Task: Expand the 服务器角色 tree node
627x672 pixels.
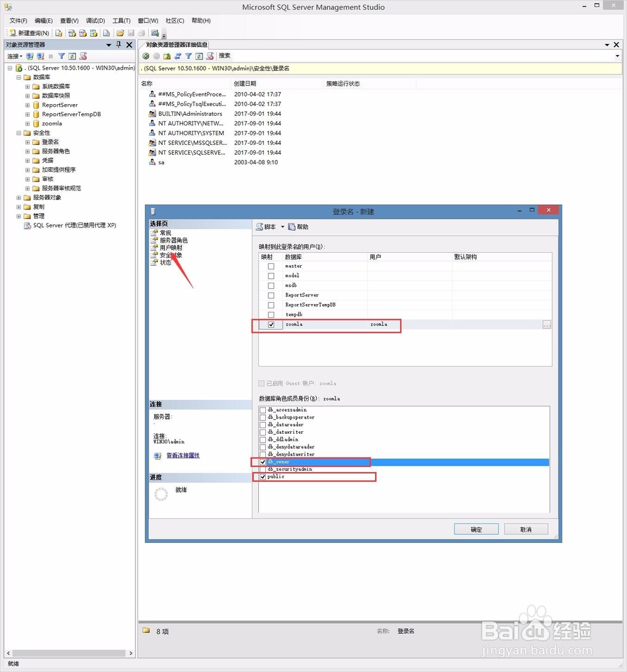Action: pyautogui.click(x=28, y=151)
